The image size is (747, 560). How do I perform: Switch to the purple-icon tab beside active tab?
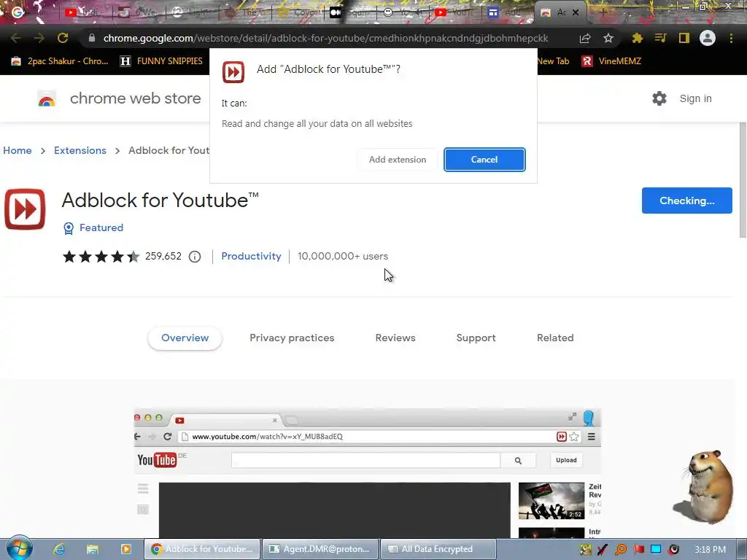pos(494,12)
